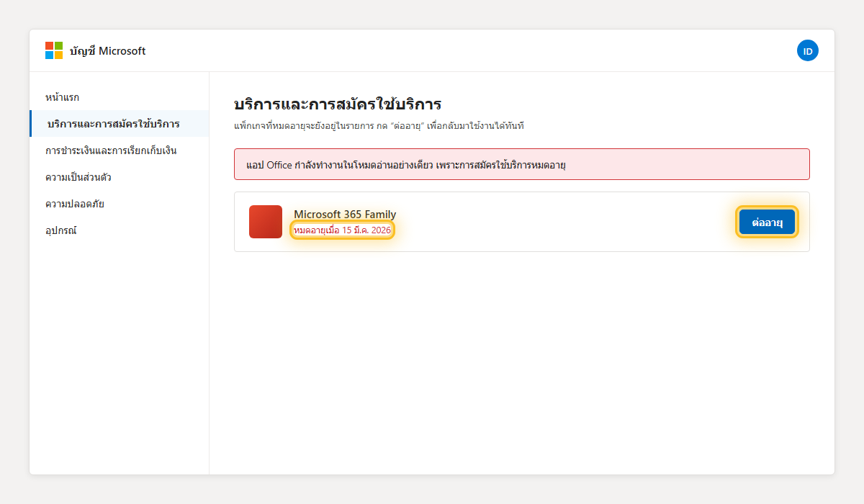The image size is (864, 504).
Task: Click the ต่ออายุ renew button
Action: pos(767,222)
